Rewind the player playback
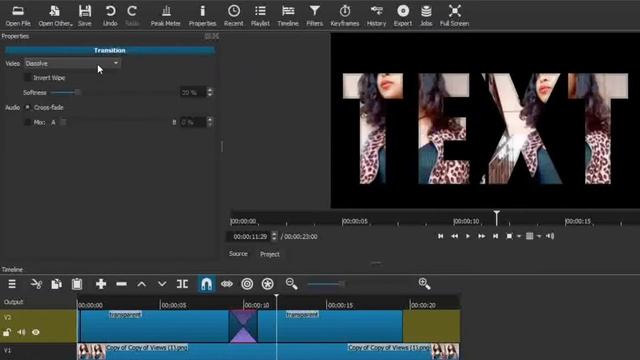640x360 pixels. click(454, 236)
